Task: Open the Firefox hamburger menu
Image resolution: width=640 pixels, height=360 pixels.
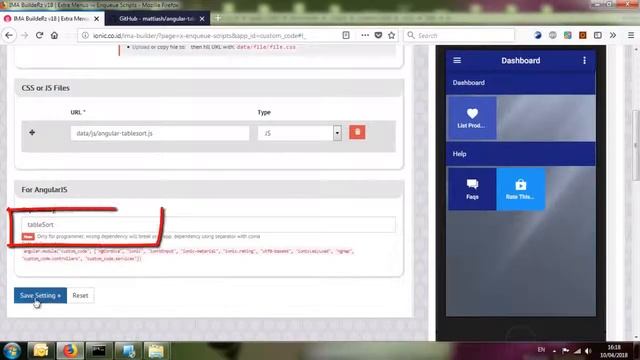Action: click(x=631, y=36)
